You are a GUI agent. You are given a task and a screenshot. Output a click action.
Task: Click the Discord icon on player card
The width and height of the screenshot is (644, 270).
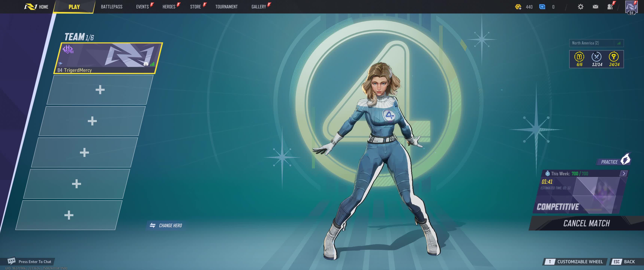pyautogui.click(x=146, y=64)
